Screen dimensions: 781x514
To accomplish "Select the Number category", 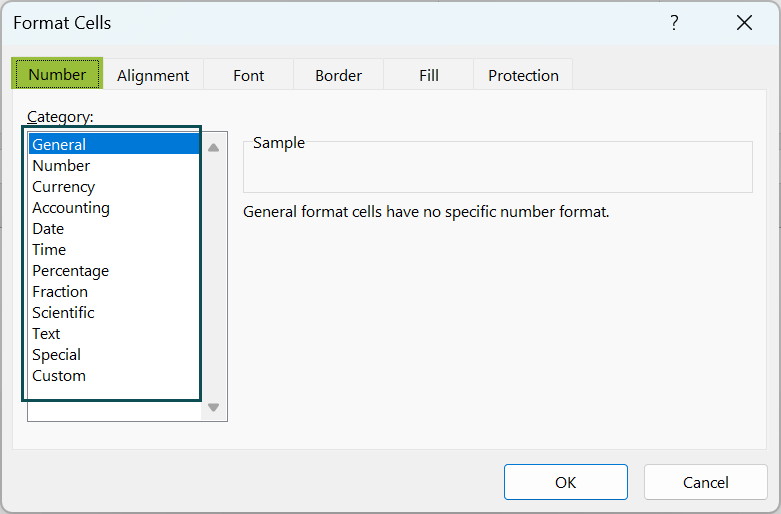I will (x=114, y=165).
